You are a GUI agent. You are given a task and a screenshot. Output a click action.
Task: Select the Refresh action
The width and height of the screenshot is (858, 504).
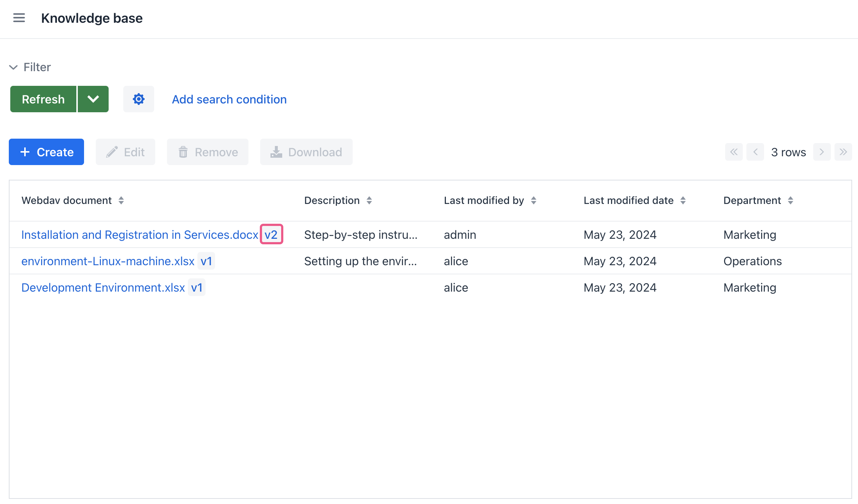(43, 99)
